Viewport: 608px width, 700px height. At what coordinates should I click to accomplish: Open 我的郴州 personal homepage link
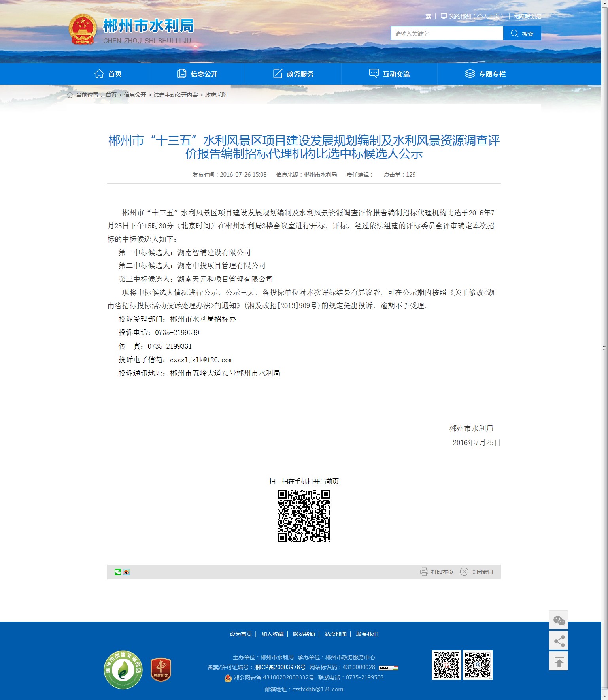point(476,16)
